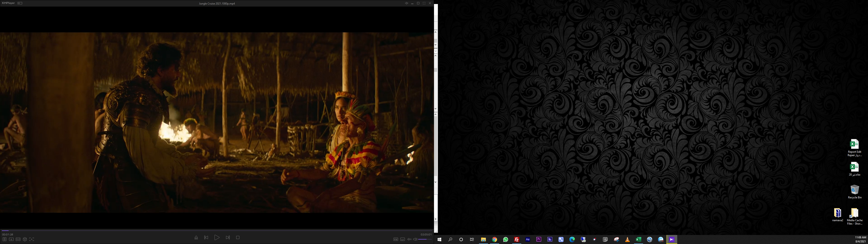Mute the volume speaker icon

pyautogui.click(x=415, y=239)
